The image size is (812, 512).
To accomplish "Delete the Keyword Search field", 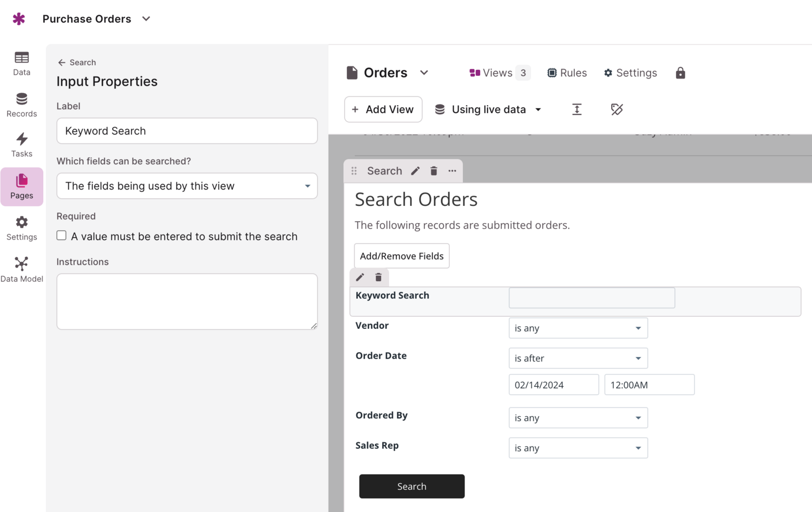I will click(x=378, y=277).
